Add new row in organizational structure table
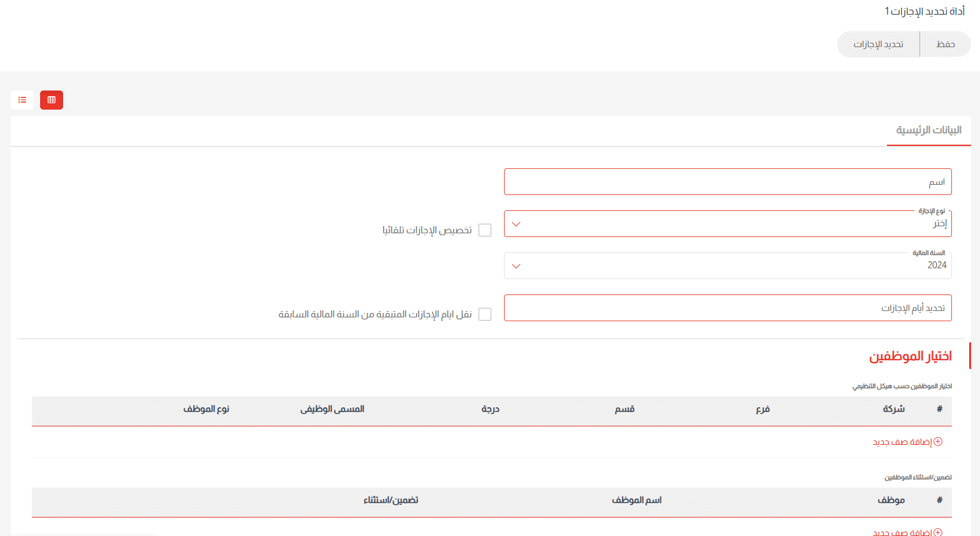This screenshot has width=980, height=536. point(902,442)
